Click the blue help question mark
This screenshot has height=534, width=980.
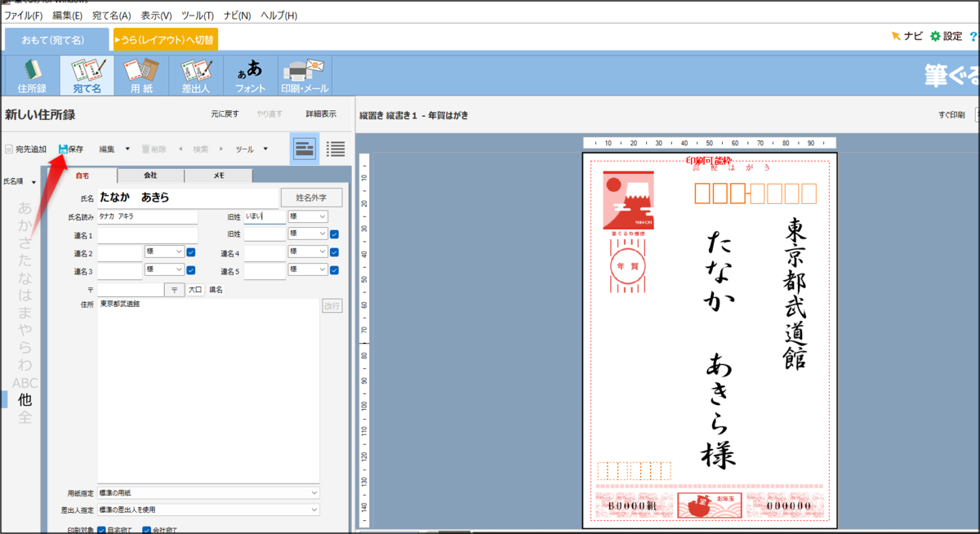click(x=973, y=36)
